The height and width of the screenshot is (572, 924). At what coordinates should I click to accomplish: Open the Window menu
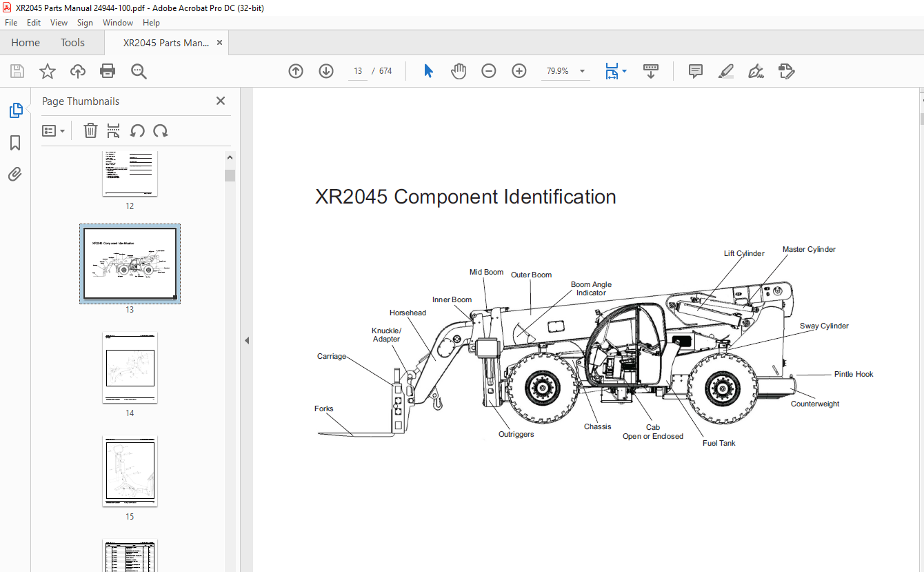tap(118, 23)
